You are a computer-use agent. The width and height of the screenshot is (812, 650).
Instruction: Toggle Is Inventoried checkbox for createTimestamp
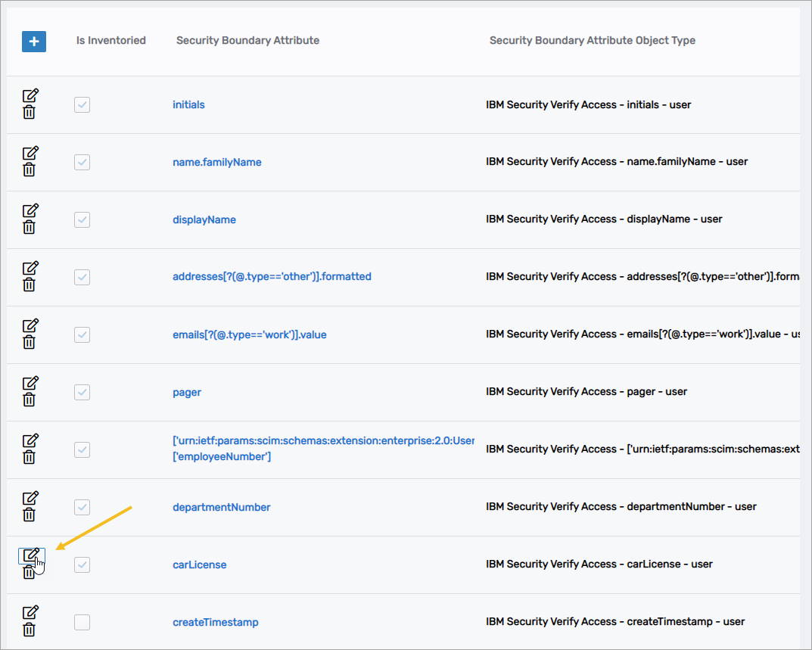coord(82,622)
